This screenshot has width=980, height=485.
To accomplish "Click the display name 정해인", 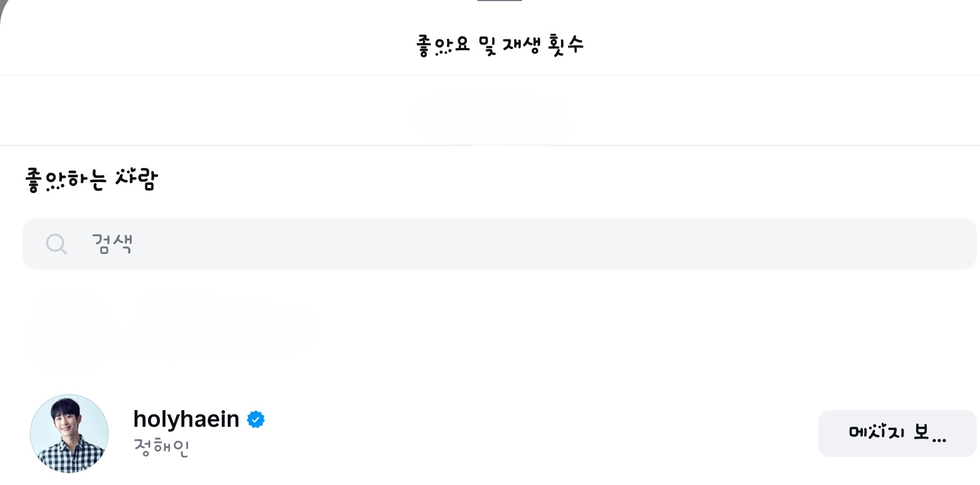I will [161, 447].
